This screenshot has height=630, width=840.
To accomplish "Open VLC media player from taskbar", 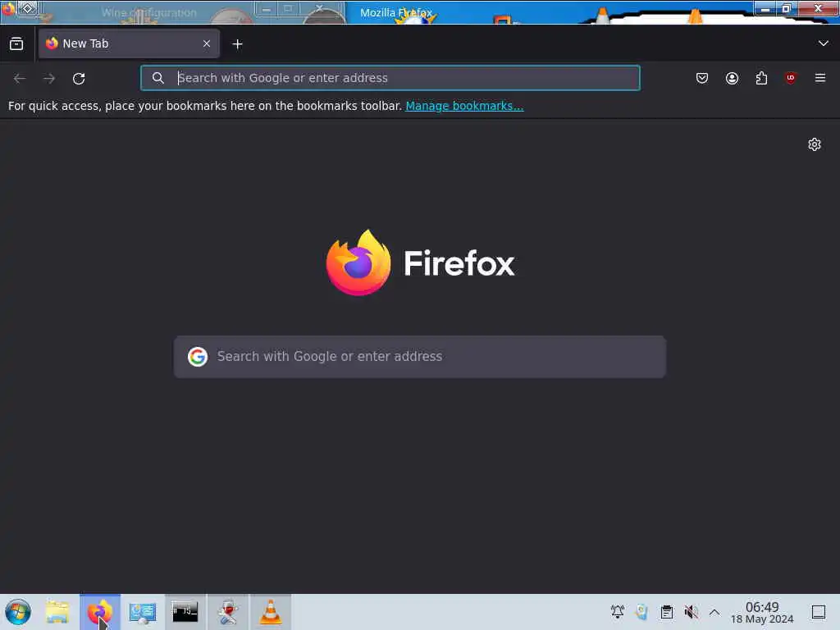I will [x=271, y=612].
